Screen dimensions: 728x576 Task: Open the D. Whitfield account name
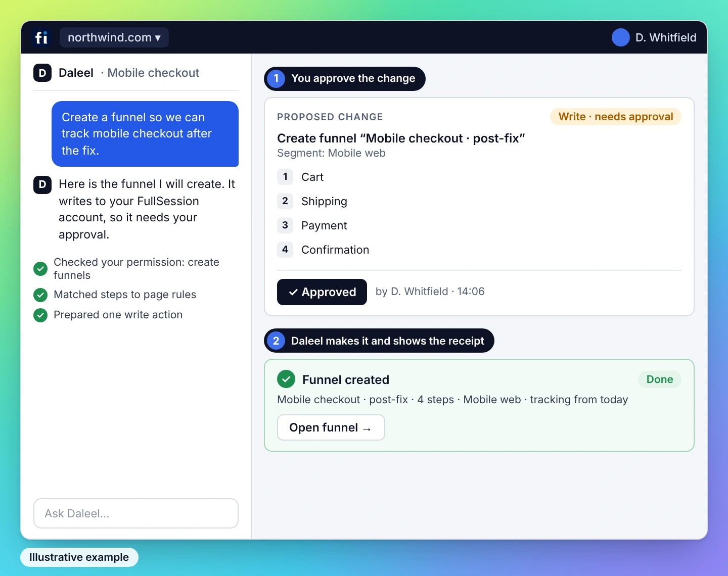click(666, 37)
